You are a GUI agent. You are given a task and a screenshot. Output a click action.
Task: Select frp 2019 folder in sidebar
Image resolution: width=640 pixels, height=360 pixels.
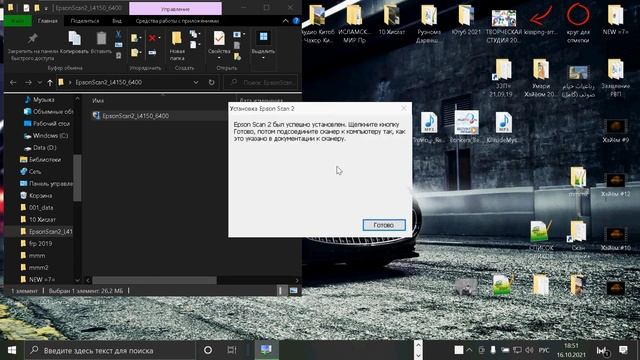(x=40, y=244)
